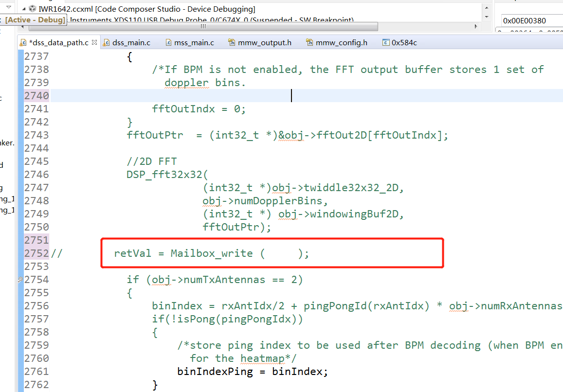The image size is (563, 392).
Task: Click the header file icon on mmw_config.h tab
Action: pyautogui.click(x=309, y=42)
